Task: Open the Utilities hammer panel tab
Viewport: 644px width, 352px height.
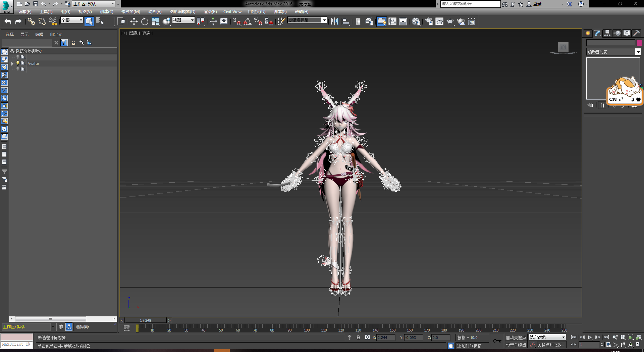Action: coord(636,33)
